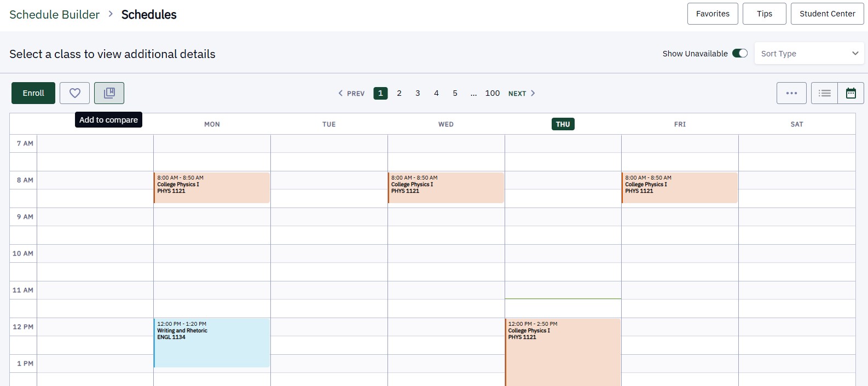The height and width of the screenshot is (386, 868).
Task: Click the 7 AM time label
Action: (x=25, y=143)
